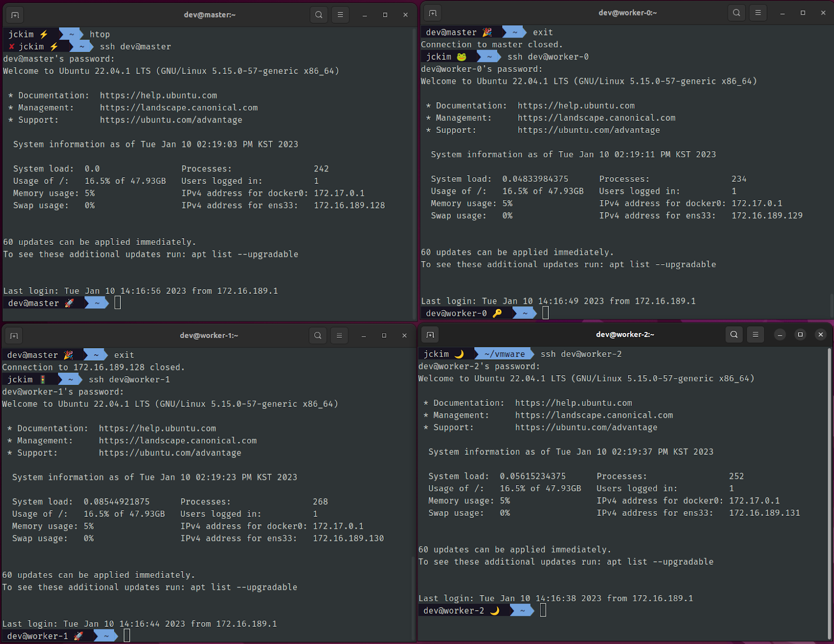Click the 'htop' command in master terminal
The image size is (834, 644).
(100, 34)
